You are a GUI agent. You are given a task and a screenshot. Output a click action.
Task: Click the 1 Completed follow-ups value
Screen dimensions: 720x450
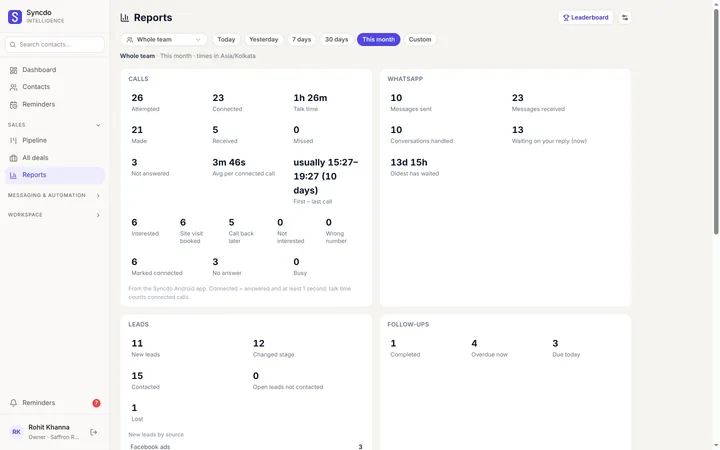tap(393, 343)
